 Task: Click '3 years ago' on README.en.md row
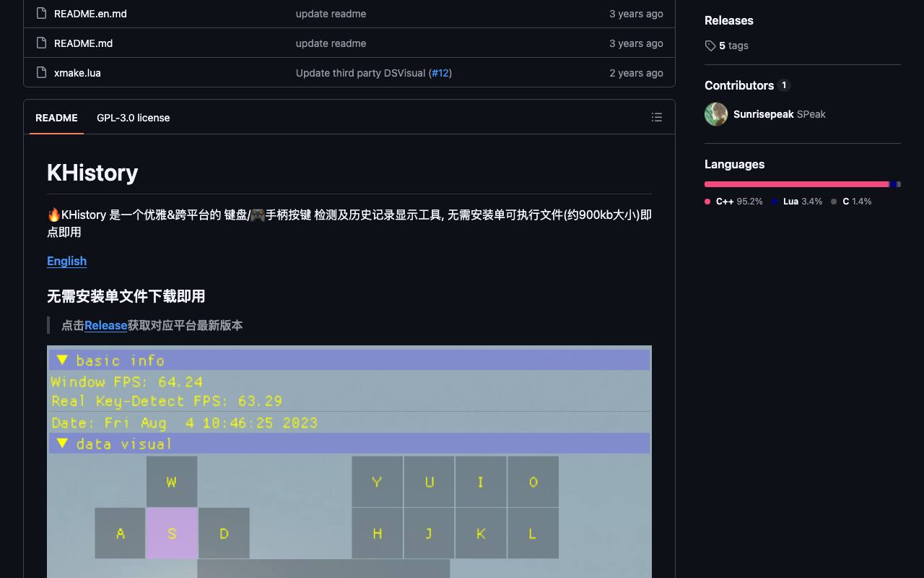coord(636,14)
